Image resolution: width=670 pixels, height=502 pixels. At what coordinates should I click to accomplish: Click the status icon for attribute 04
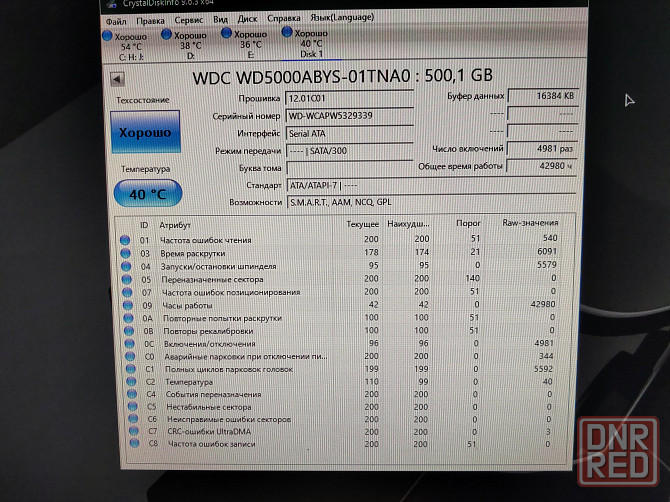pos(126,267)
